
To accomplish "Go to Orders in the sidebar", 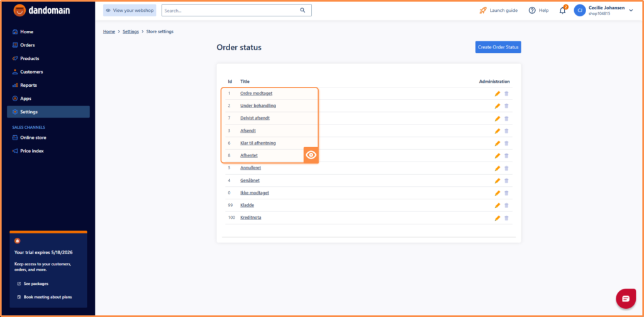I will 27,45.
